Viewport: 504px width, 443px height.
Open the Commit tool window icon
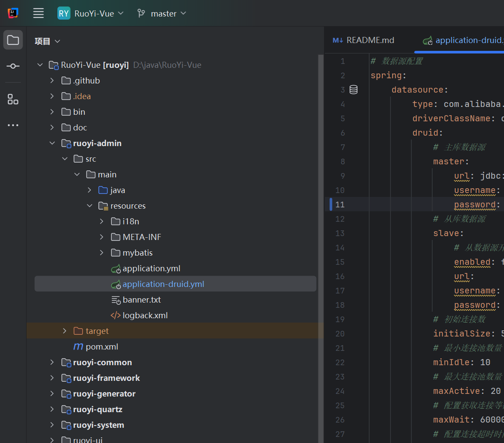pos(13,66)
